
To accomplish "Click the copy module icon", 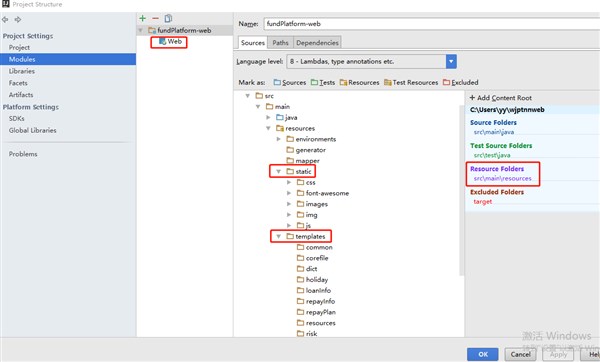I will tap(168, 18).
